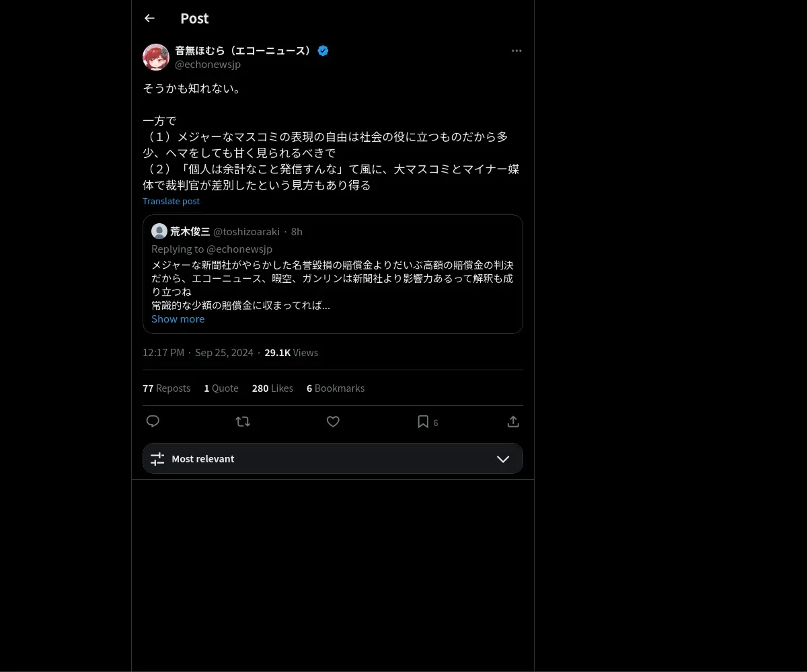807x672 pixels.
Task: Open echonewsjp profile avatar
Action: point(156,57)
